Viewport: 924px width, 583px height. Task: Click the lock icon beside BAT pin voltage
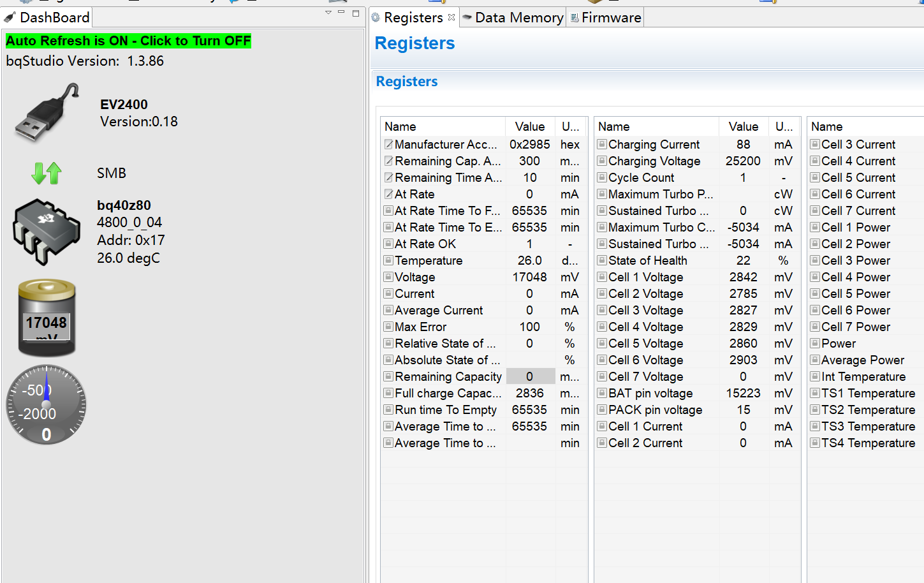pos(602,393)
